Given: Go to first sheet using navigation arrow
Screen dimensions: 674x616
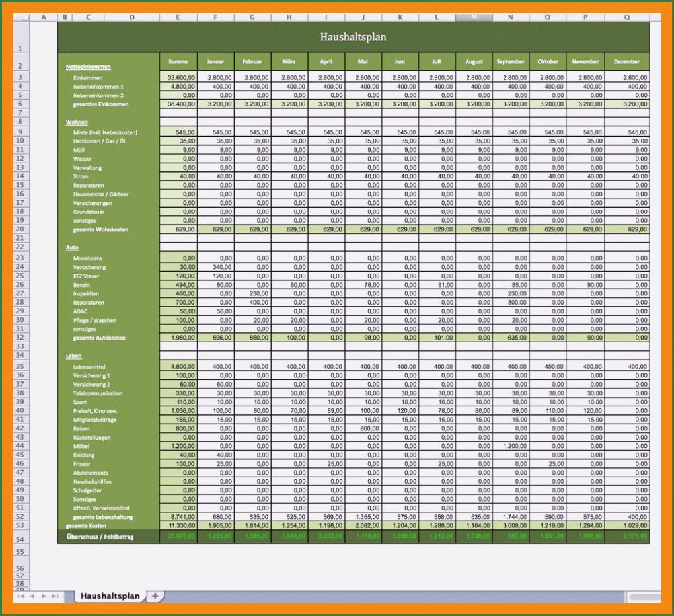Looking at the screenshot, I should (x=20, y=596).
